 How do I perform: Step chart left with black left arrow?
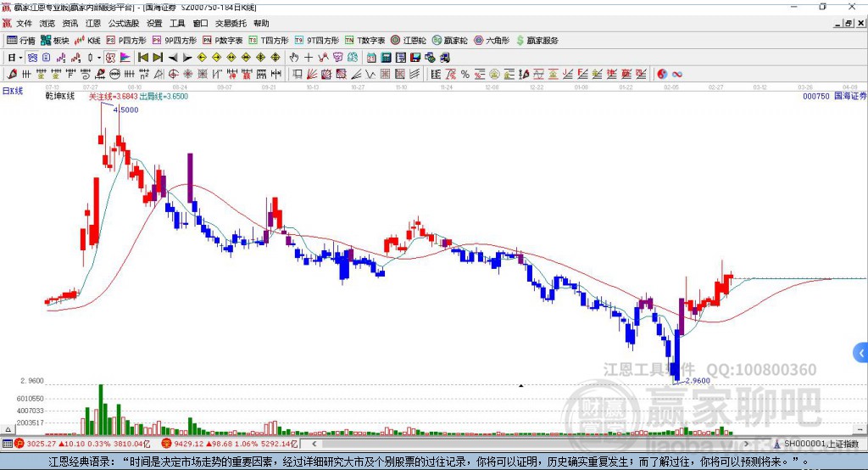point(173,58)
